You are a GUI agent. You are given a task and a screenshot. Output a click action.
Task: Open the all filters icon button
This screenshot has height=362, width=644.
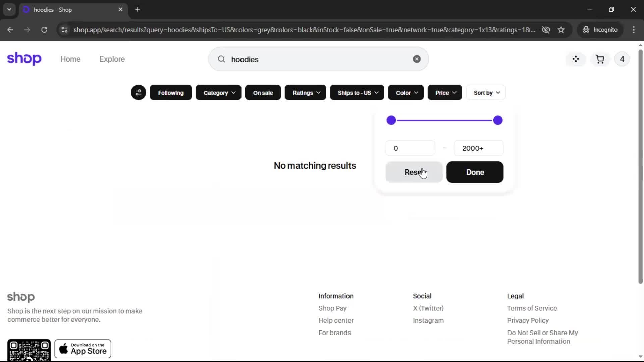click(138, 93)
